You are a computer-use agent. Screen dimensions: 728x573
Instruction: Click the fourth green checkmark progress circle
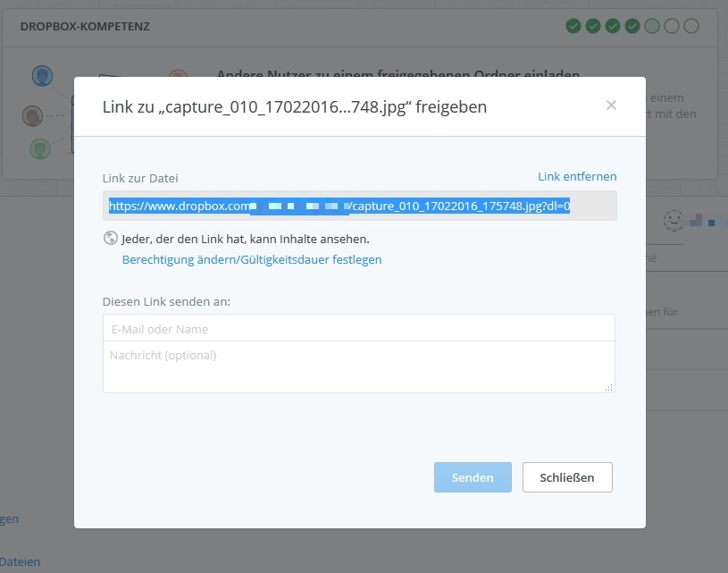pos(632,26)
